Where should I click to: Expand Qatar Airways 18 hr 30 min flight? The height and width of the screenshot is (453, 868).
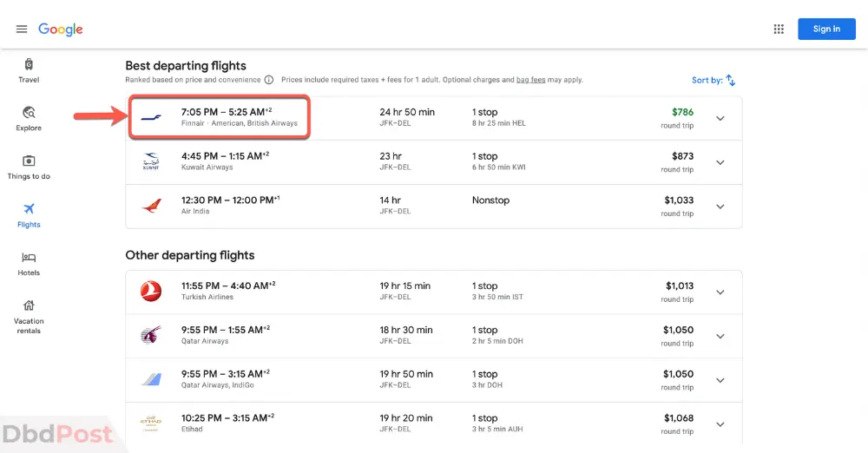[720, 336]
